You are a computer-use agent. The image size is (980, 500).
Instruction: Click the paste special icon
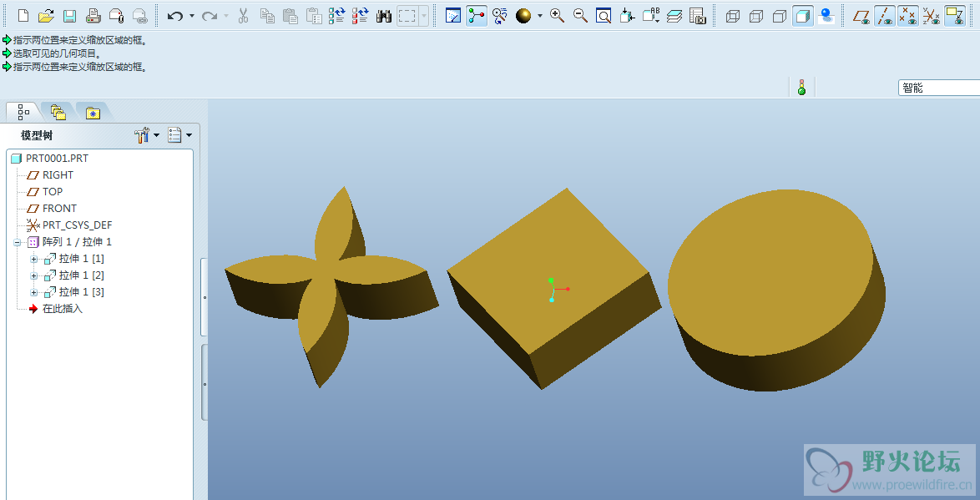[x=314, y=16]
